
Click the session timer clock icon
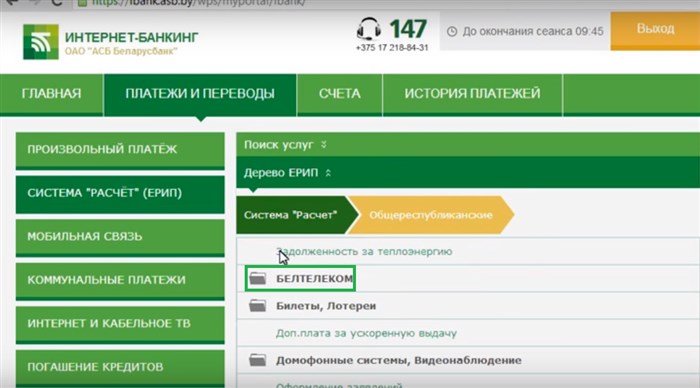click(x=452, y=31)
